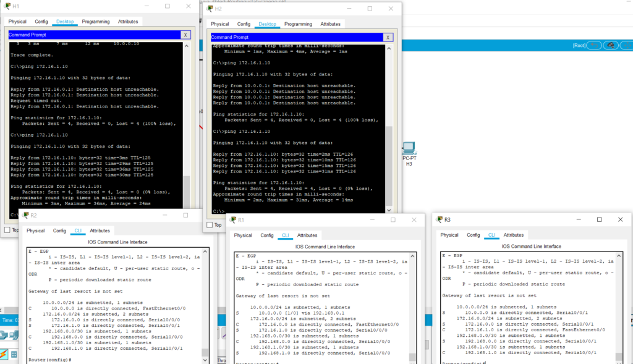Click the cluster cloud icon in the workspace bar
This screenshot has height=364, width=633.
pos(611,45)
